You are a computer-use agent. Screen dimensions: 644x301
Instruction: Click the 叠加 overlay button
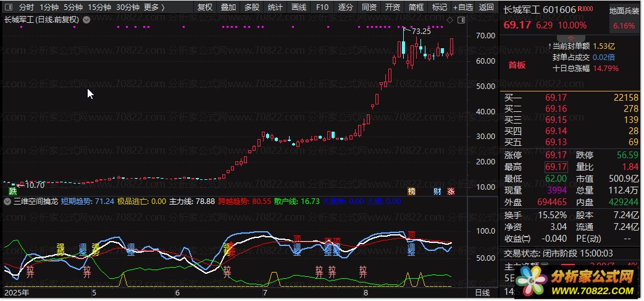(228, 7)
